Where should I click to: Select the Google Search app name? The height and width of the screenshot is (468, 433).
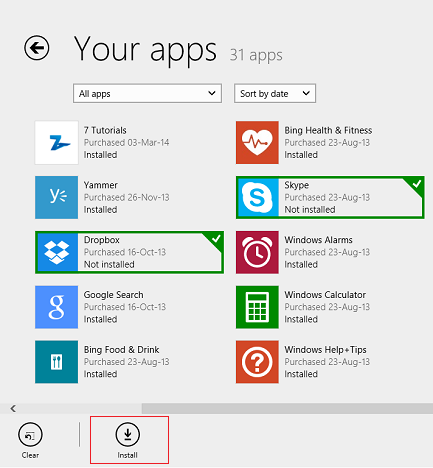113,295
